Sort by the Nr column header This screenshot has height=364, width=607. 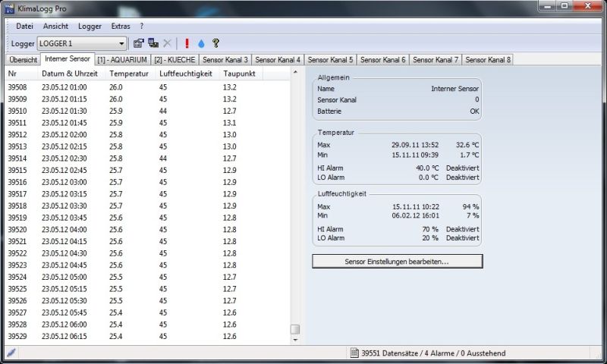(x=21, y=74)
